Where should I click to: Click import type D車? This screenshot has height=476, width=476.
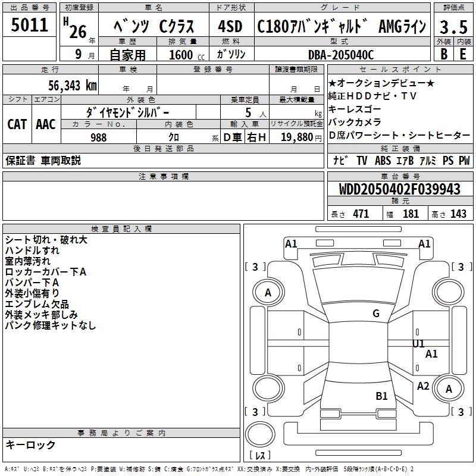(233, 137)
